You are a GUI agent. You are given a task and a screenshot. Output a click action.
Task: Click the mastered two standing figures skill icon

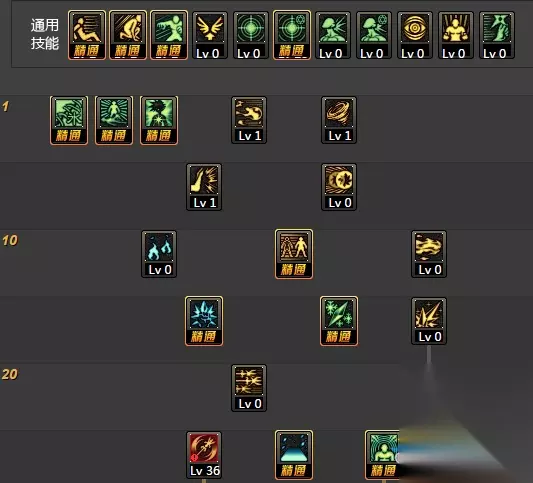[x=294, y=254]
